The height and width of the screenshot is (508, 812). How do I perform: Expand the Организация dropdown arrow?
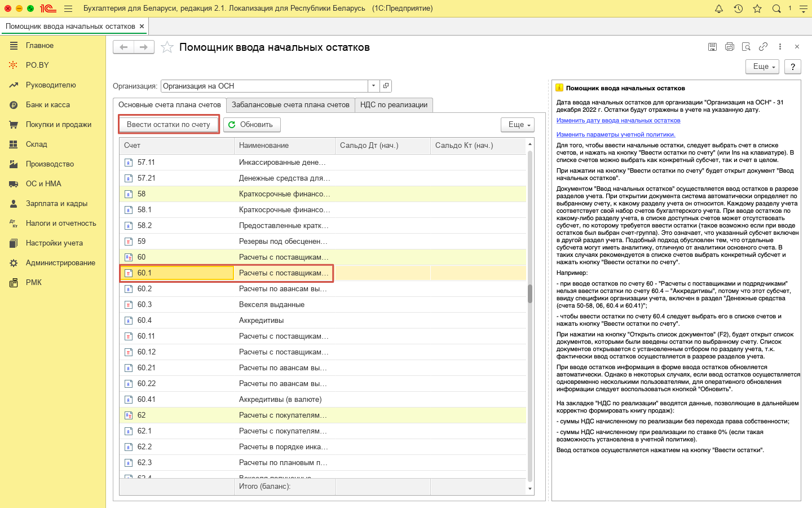pyautogui.click(x=373, y=86)
